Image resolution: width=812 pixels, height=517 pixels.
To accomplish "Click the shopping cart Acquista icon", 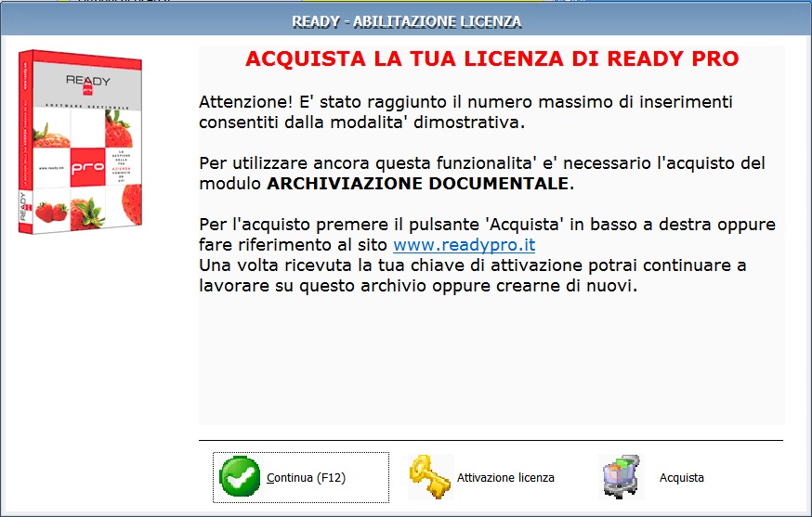I will (x=622, y=477).
